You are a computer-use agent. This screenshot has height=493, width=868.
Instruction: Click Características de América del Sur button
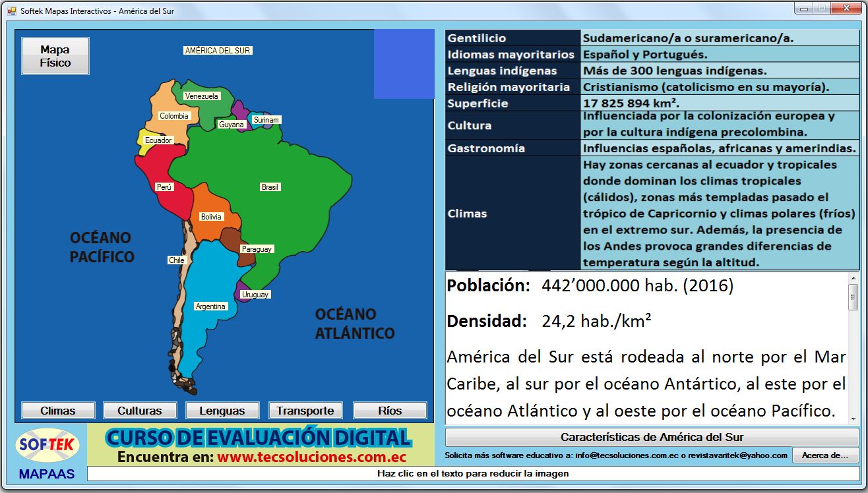tap(652, 437)
